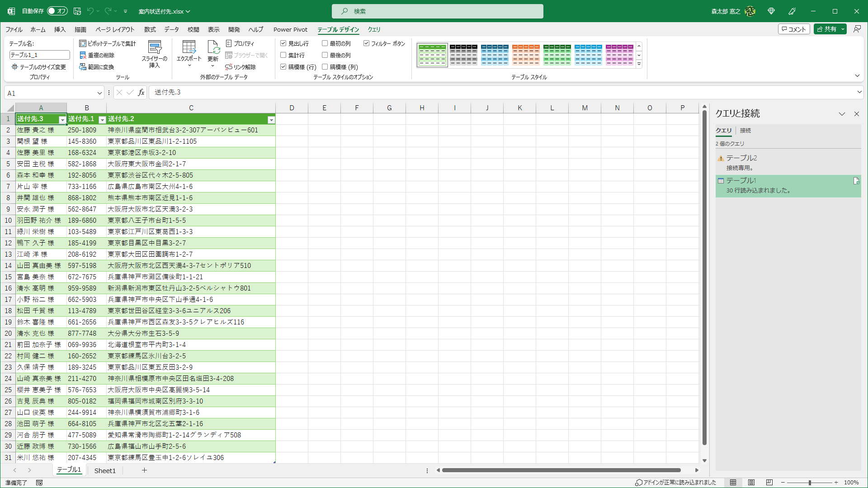Screen dimensions: 868x488
Task: Click Convert to Range icon
Action: [x=83, y=67]
